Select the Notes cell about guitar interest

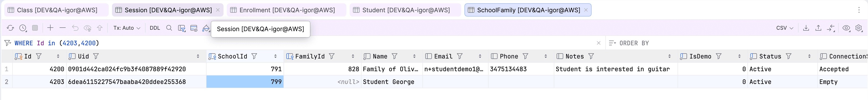[x=612, y=69]
